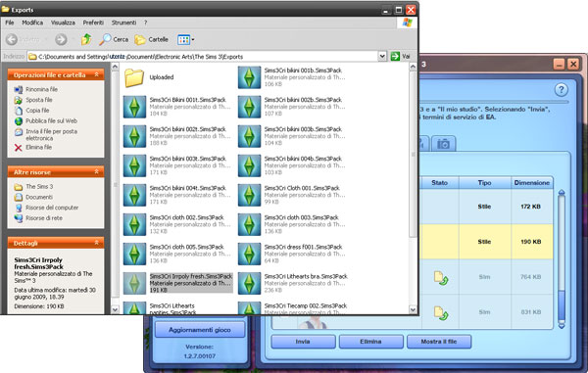Click the file list scroll down arrow
Viewport: 588px width, 373px height.
pyautogui.click(x=413, y=309)
